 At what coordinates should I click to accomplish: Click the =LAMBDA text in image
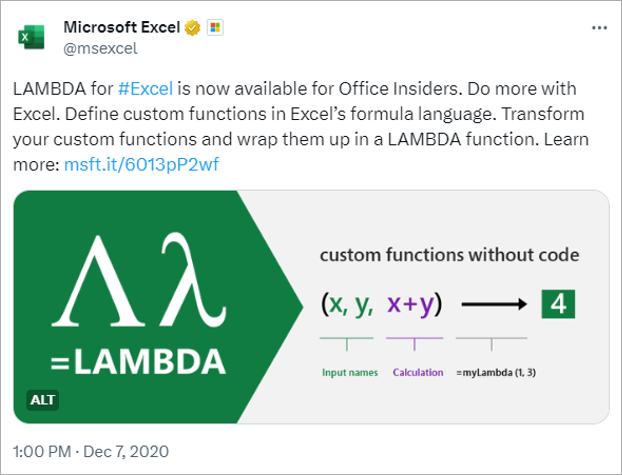pyautogui.click(x=138, y=362)
